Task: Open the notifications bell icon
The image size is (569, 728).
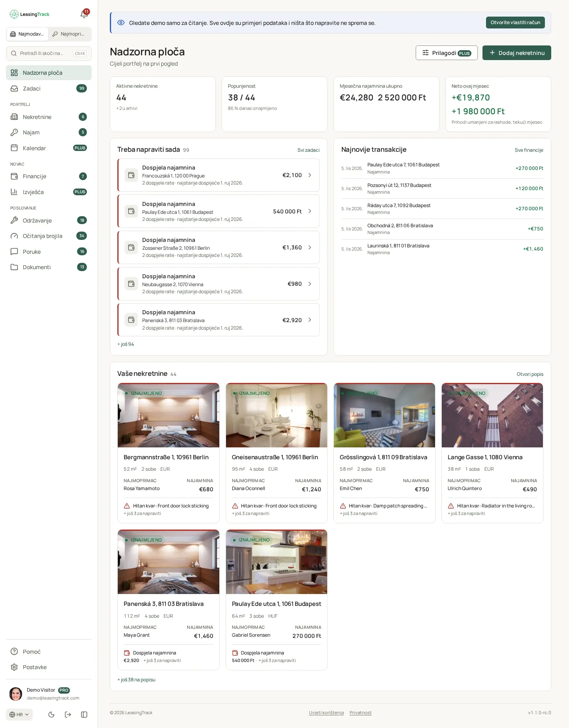Action: tap(84, 14)
